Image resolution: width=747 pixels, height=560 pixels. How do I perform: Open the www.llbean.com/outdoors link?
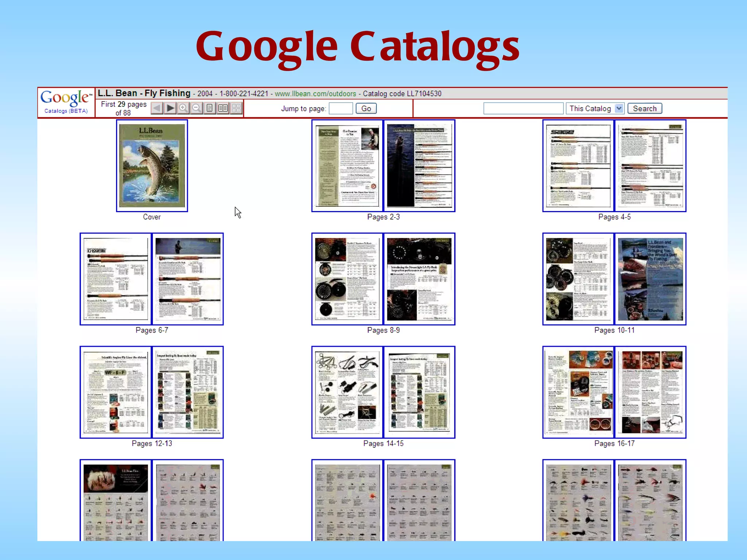pos(315,94)
